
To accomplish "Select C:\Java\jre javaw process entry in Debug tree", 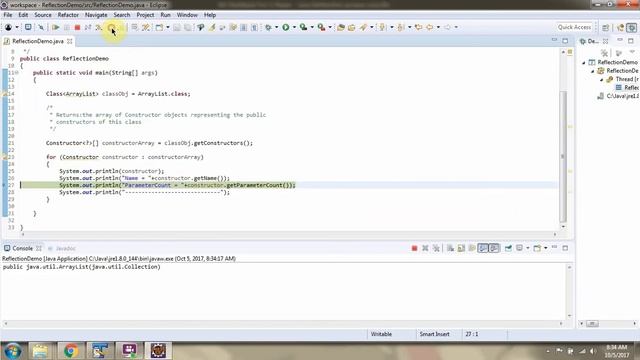I will (x=618, y=96).
